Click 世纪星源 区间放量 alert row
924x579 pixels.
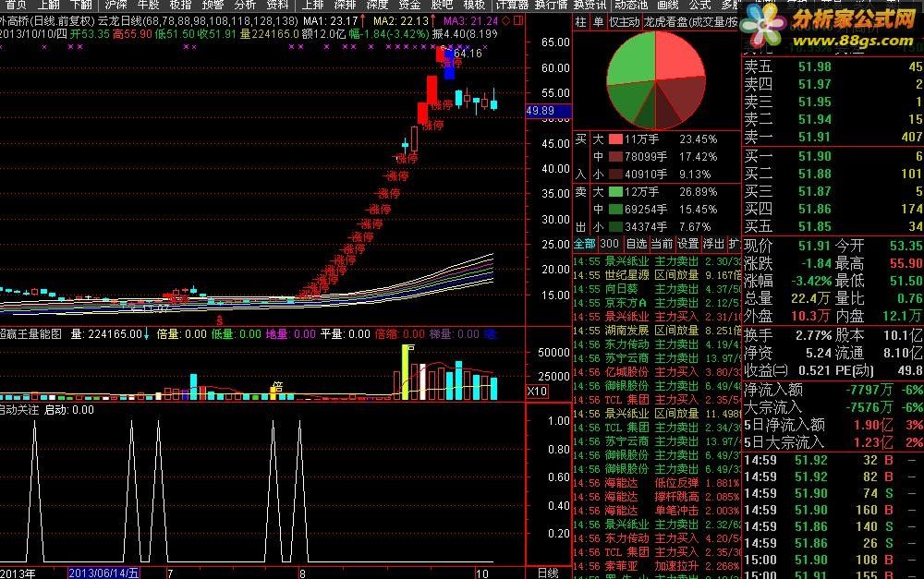click(x=656, y=275)
